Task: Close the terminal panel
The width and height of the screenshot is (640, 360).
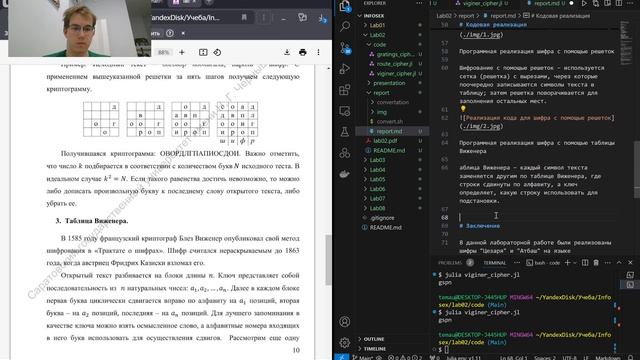Action: coord(630,262)
